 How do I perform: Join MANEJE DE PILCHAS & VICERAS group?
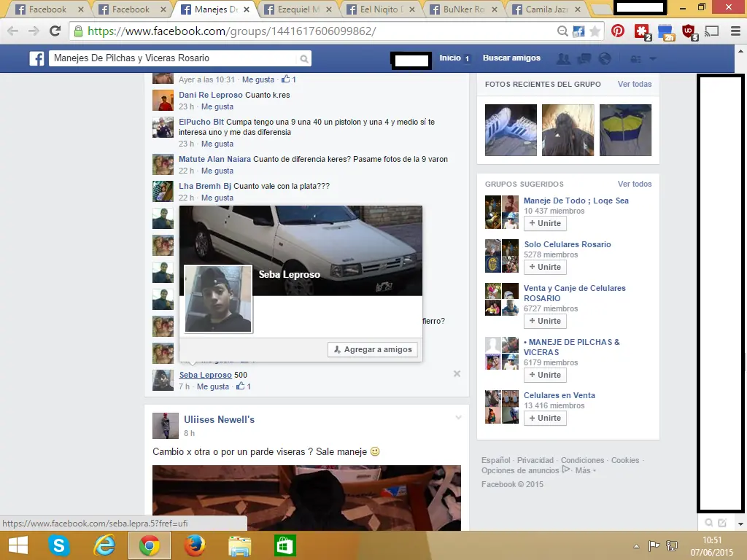click(545, 375)
